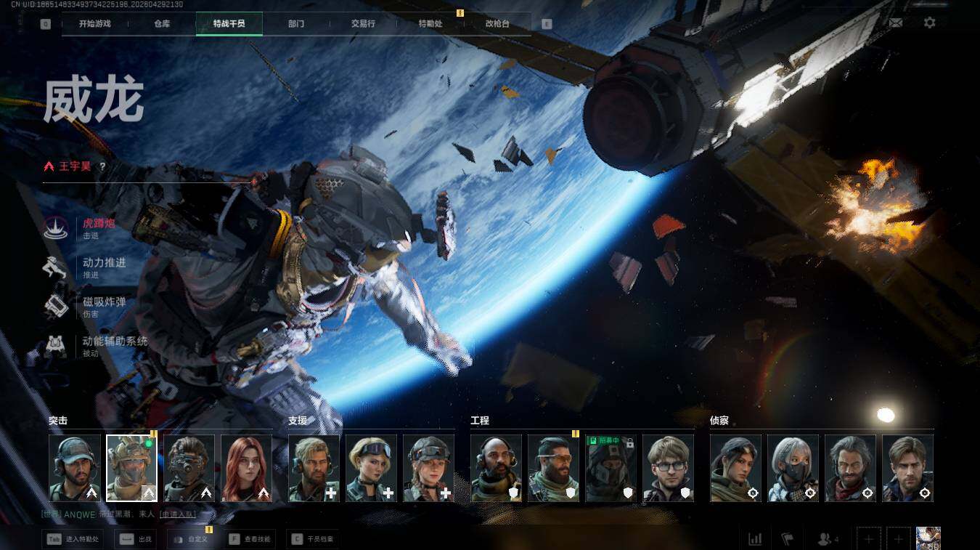Select the blonde 支援 operator with goggles
This screenshot has width=980, height=550.
(x=372, y=468)
